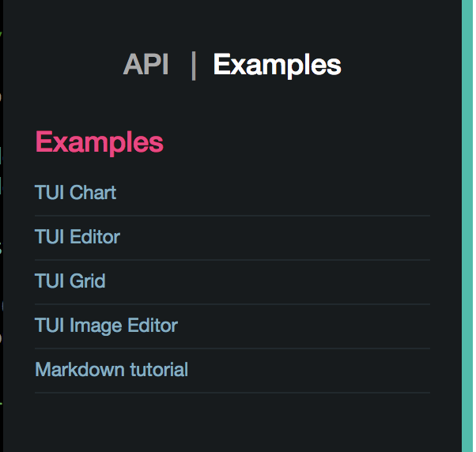476x452 pixels.
Task: Open the TUI Editor example
Action: (x=77, y=236)
